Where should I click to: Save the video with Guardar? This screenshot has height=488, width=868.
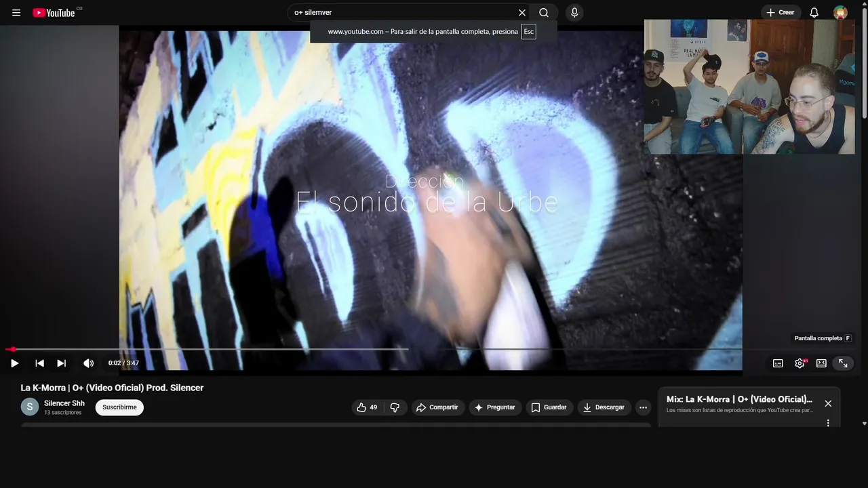549,407
